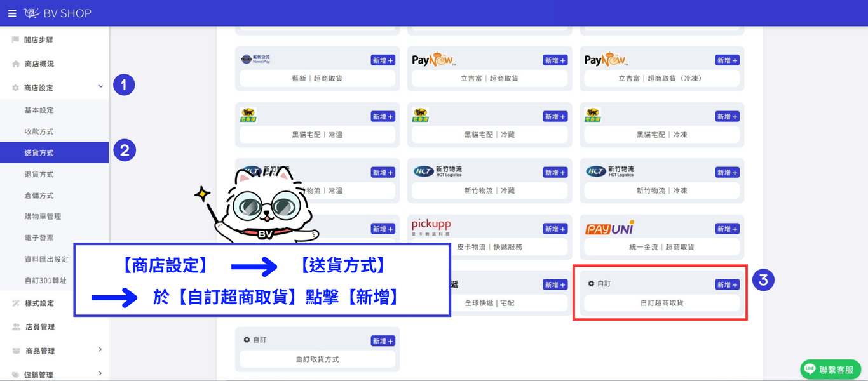Viewport: 868px width, 381px height.
Task: Click the people icon beside 店員管理
Action: point(16,327)
